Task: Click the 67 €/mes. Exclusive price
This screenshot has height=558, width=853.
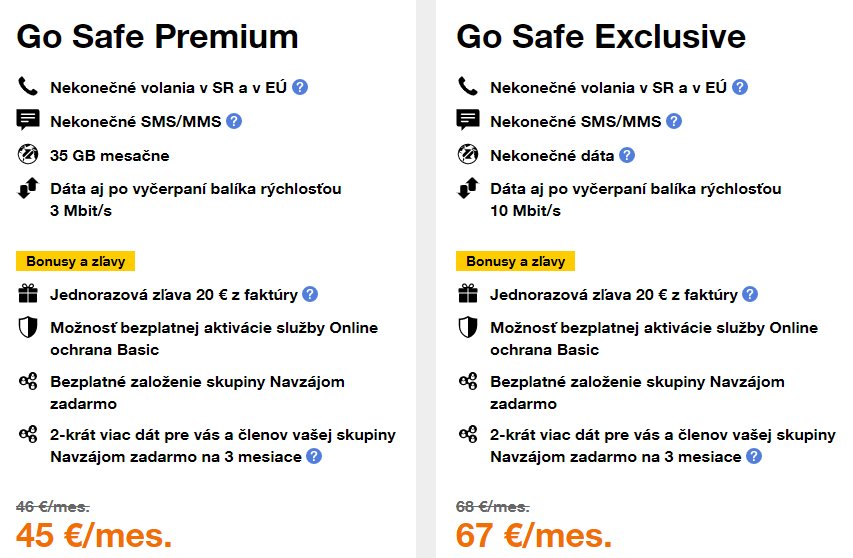Action: [534, 535]
